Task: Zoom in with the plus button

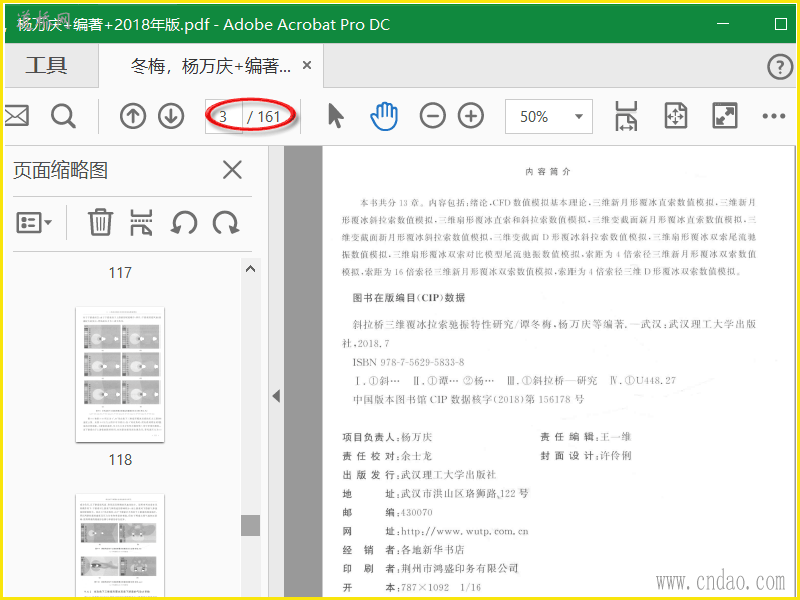Action: [x=471, y=116]
